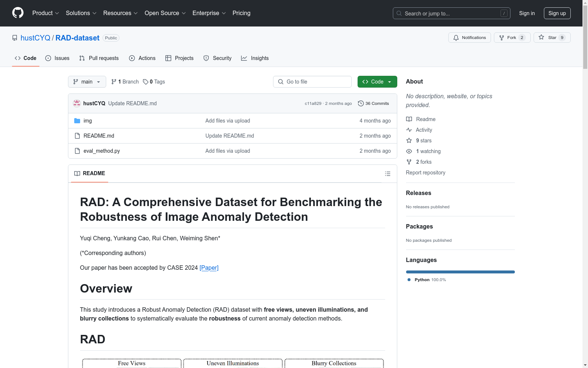Image resolution: width=588 pixels, height=368 pixels.
Task: Open the Pricing page
Action: [x=241, y=13]
